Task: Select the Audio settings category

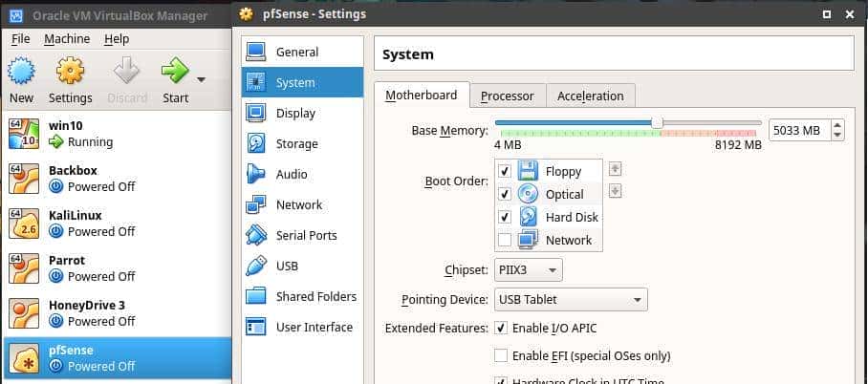Action: tap(292, 175)
